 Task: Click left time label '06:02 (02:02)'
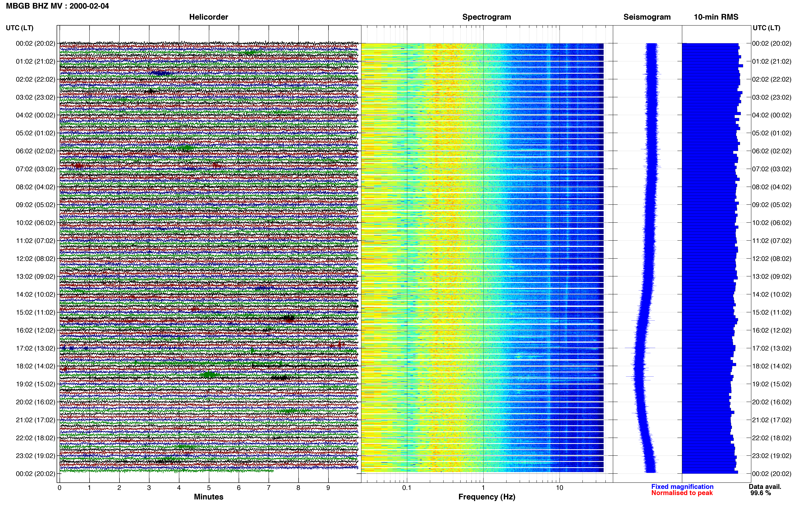pyautogui.click(x=36, y=151)
